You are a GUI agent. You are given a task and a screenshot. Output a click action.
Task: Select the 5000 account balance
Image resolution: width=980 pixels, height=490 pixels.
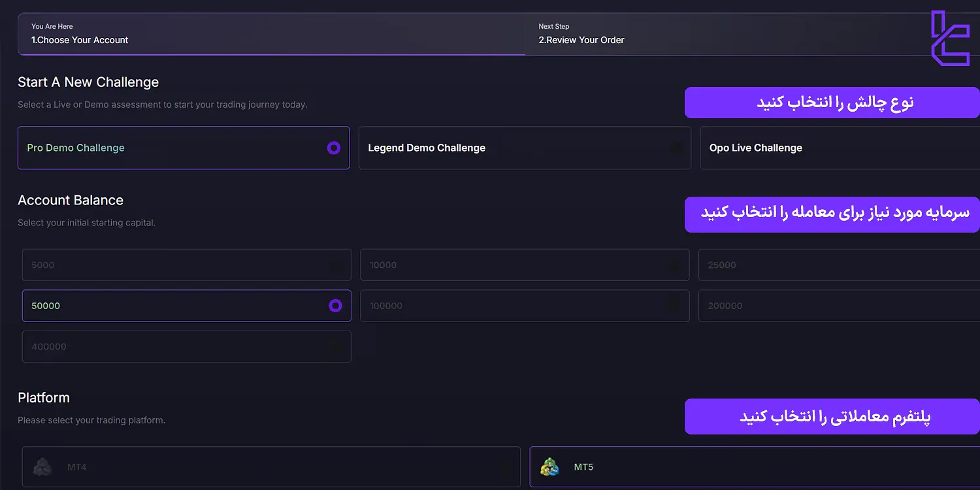186,265
